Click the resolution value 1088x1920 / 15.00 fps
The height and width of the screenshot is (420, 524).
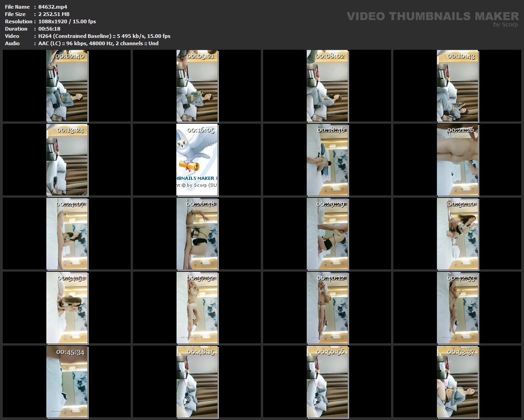point(67,21)
